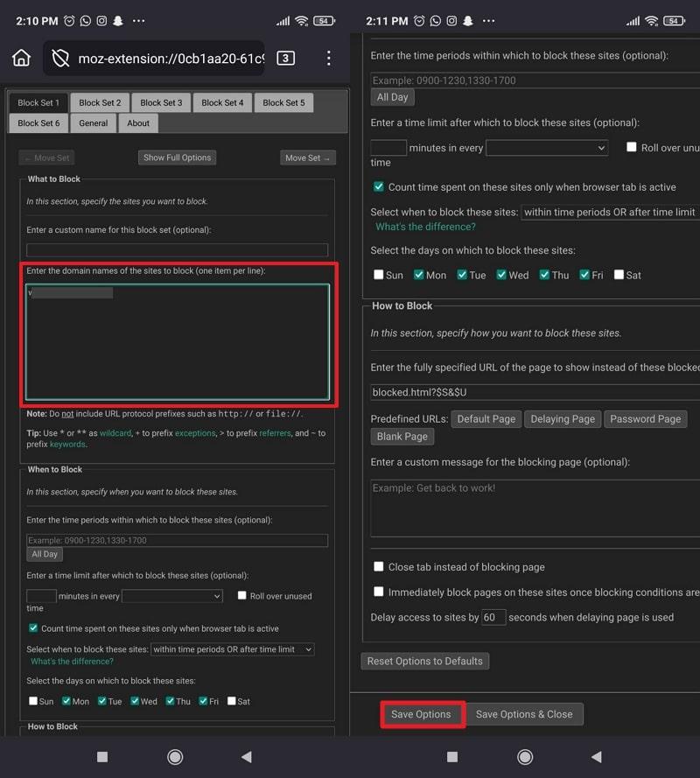Image resolution: width=700 pixels, height=778 pixels.
Task: Click the Show Full Options button
Action: click(x=178, y=158)
